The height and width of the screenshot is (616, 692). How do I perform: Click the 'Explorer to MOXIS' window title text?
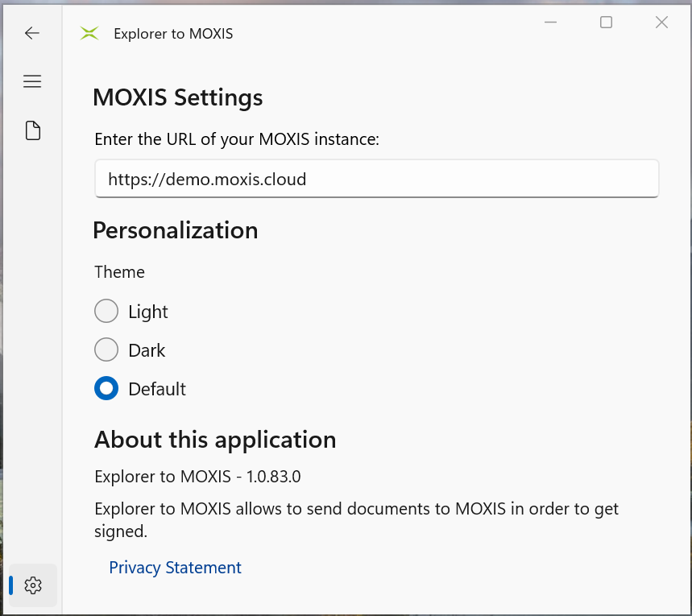click(x=173, y=34)
